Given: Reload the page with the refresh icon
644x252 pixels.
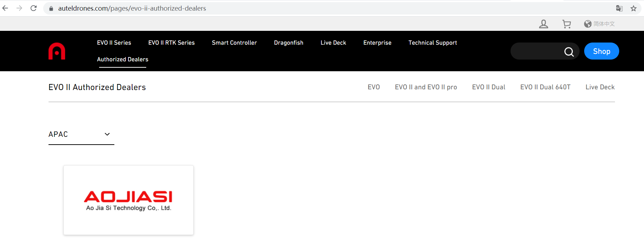Looking at the screenshot, I should tap(34, 8).
